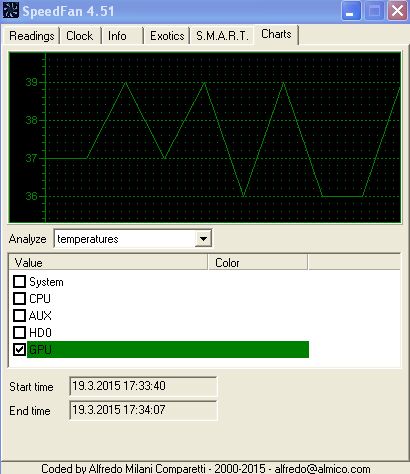The height and width of the screenshot is (474, 410).
Task: Open the Analyze dropdown arrow
Action: point(203,239)
